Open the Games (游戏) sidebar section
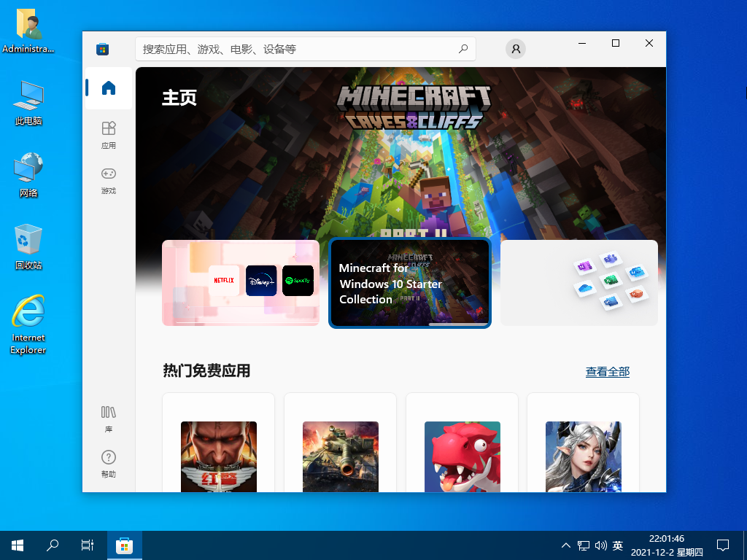This screenshot has width=747, height=560. [x=109, y=181]
